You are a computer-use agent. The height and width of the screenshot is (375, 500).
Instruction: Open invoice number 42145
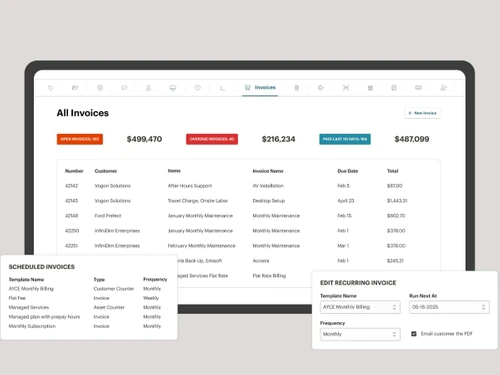[x=71, y=201]
